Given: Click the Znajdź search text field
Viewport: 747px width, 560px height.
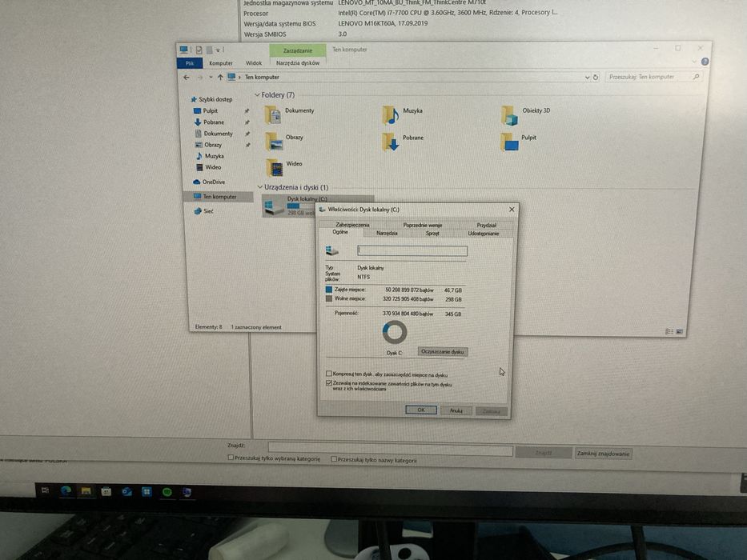Looking at the screenshot, I should click(390, 449).
